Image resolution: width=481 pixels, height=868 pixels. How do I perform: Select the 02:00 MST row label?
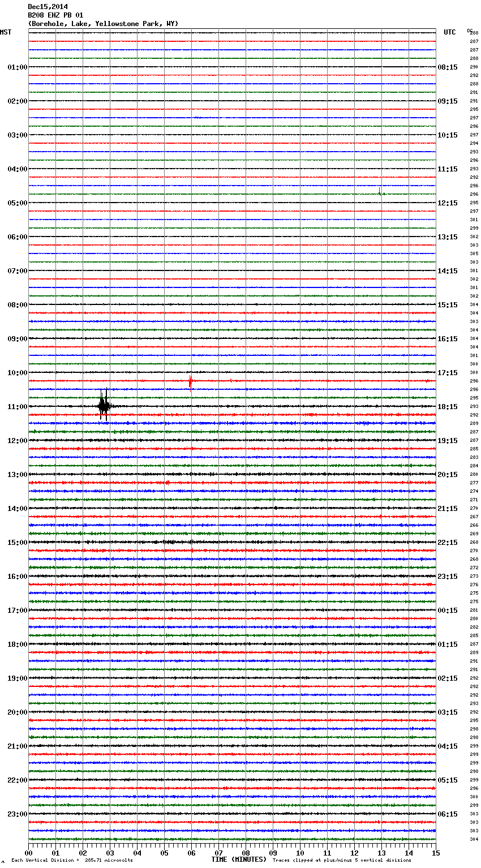tap(17, 101)
